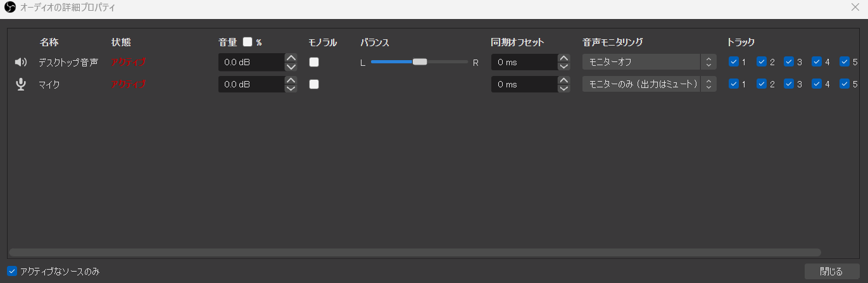Uncheck track 5 for デスクトップ音声
This screenshot has width=868, height=283.
coord(845,62)
